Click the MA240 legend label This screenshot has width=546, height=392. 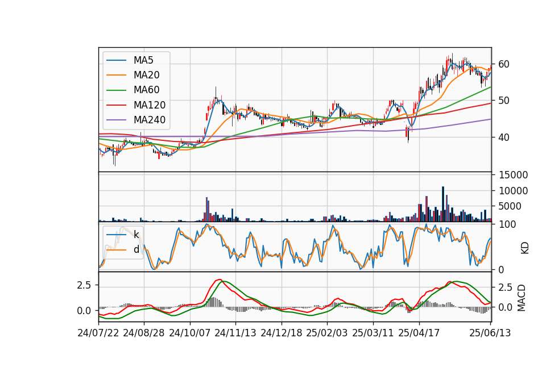coord(150,120)
